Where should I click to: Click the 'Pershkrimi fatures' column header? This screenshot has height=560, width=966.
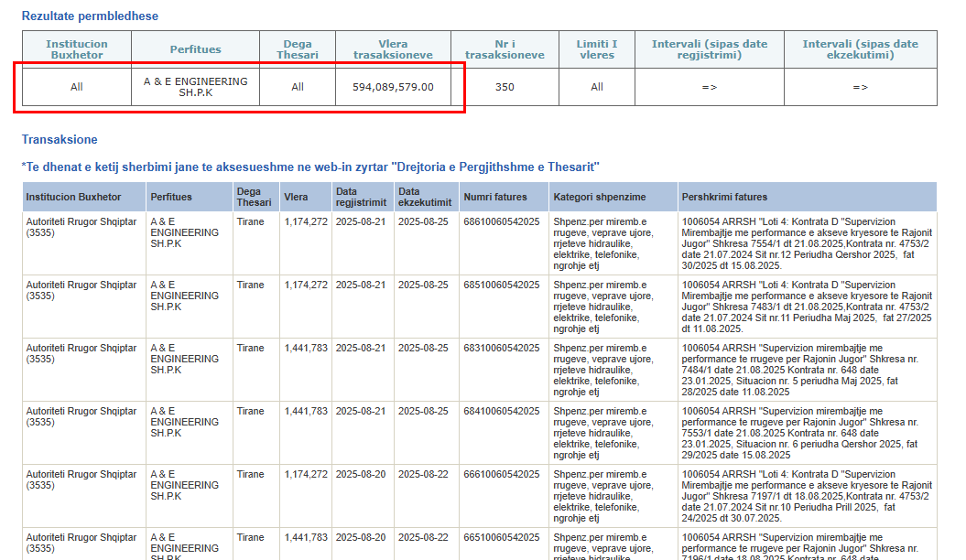pyautogui.click(x=724, y=197)
